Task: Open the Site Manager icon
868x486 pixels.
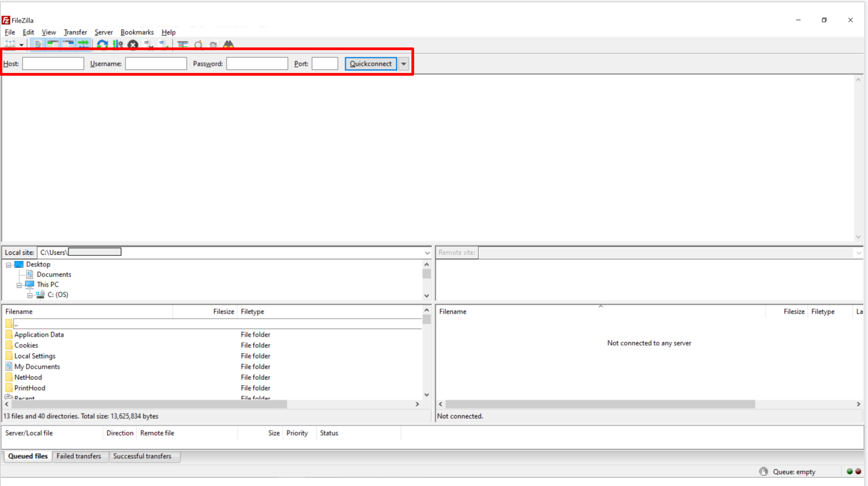Action: pyautogui.click(x=10, y=45)
